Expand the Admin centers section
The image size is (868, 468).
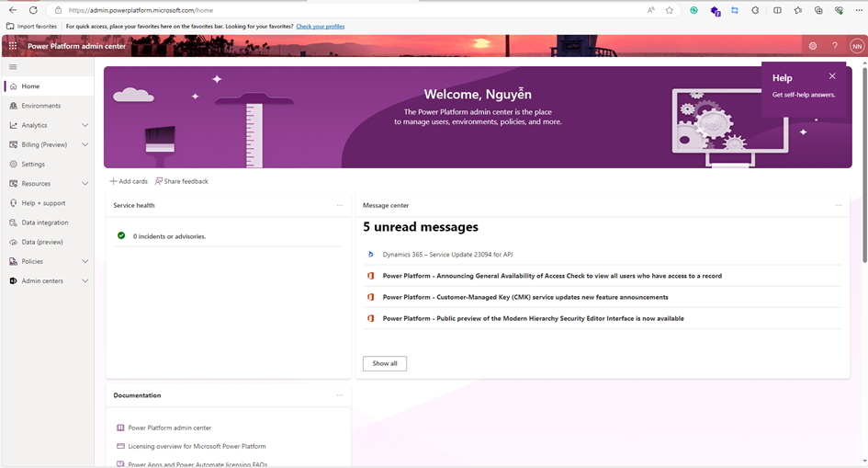[85, 280]
